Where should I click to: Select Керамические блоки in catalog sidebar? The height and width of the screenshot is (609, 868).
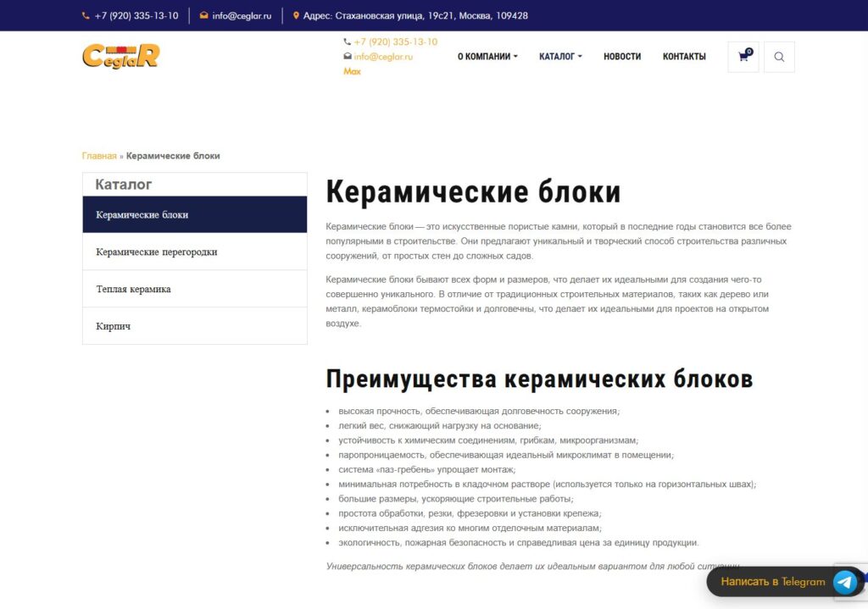[195, 214]
